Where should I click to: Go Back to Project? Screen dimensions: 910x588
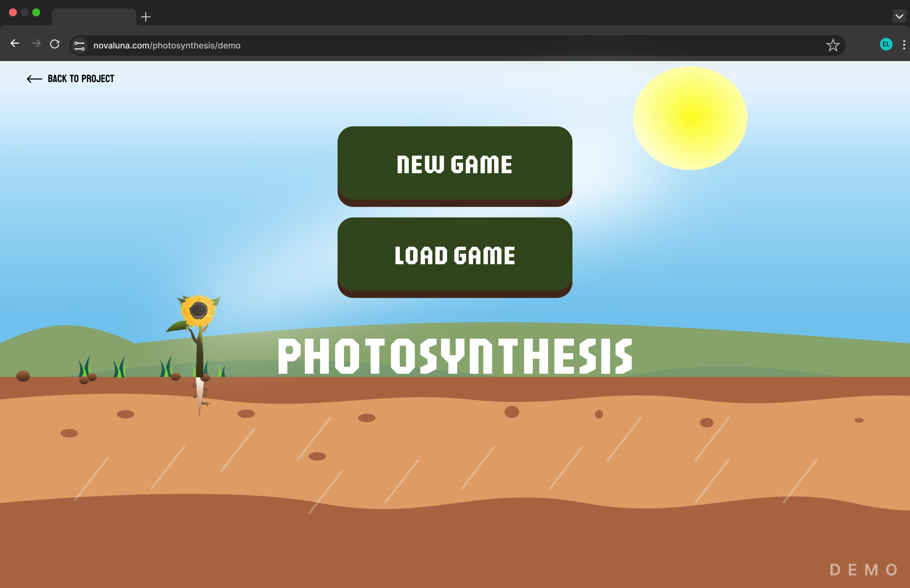tap(71, 79)
